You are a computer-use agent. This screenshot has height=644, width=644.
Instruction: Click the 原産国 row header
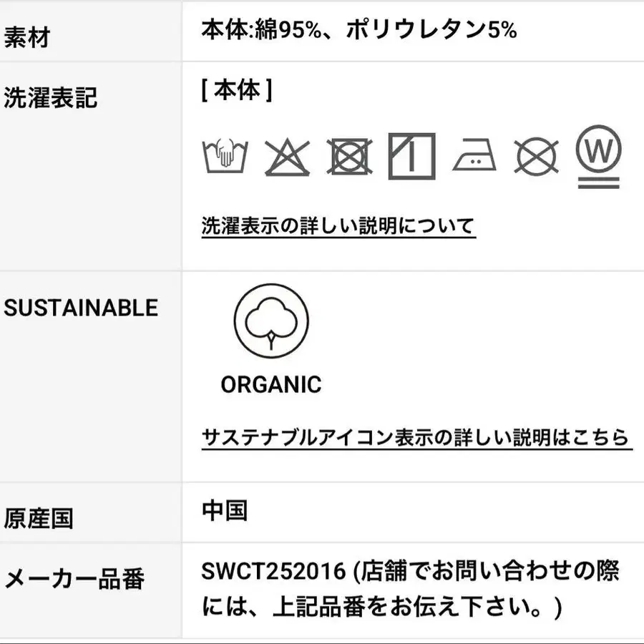coord(39,518)
